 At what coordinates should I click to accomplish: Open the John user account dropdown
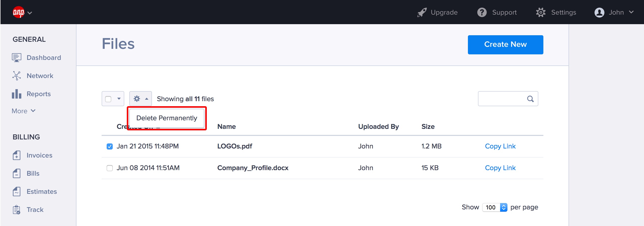pyautogui.click(x=614, y=12)
